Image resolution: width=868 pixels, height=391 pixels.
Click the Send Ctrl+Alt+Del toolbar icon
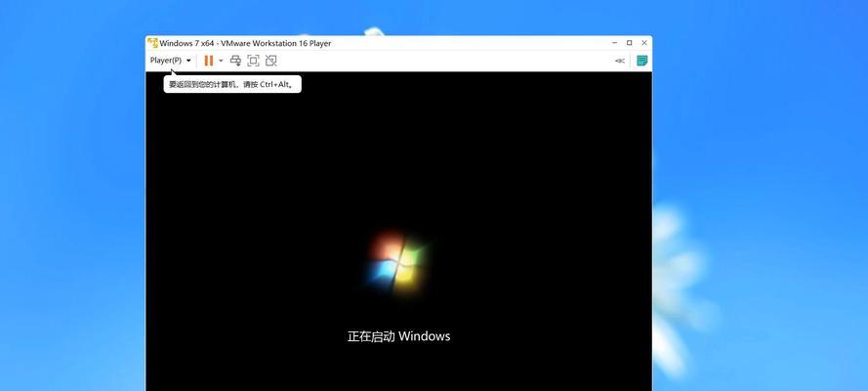click(x=235, y=61)
